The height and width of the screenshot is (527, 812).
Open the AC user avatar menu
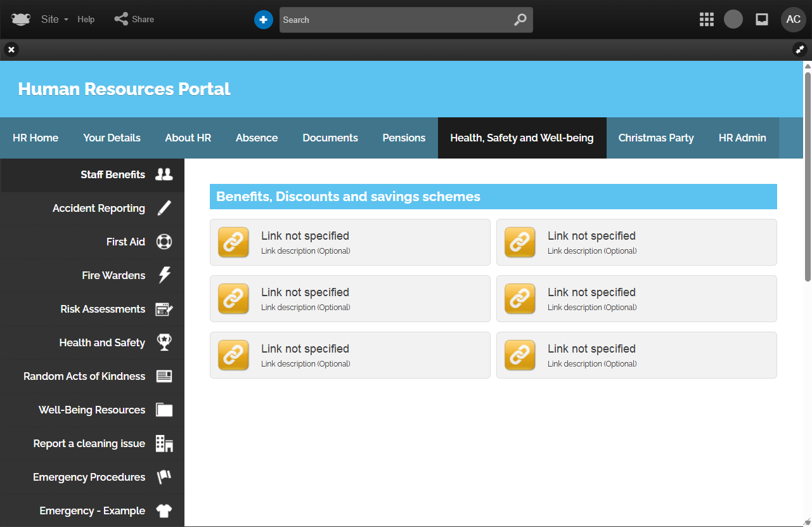click(x=793, y=20)
